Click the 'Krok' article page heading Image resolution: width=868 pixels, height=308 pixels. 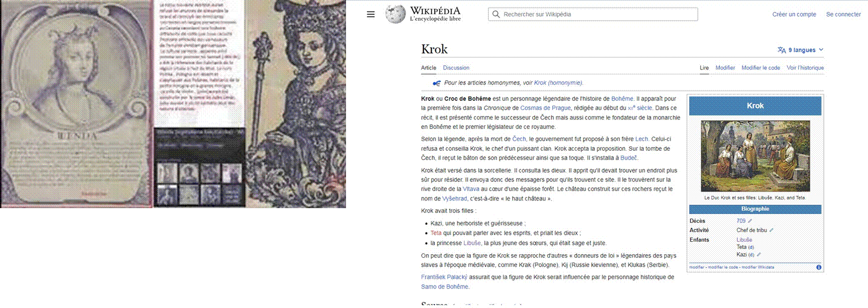[434, 49]
